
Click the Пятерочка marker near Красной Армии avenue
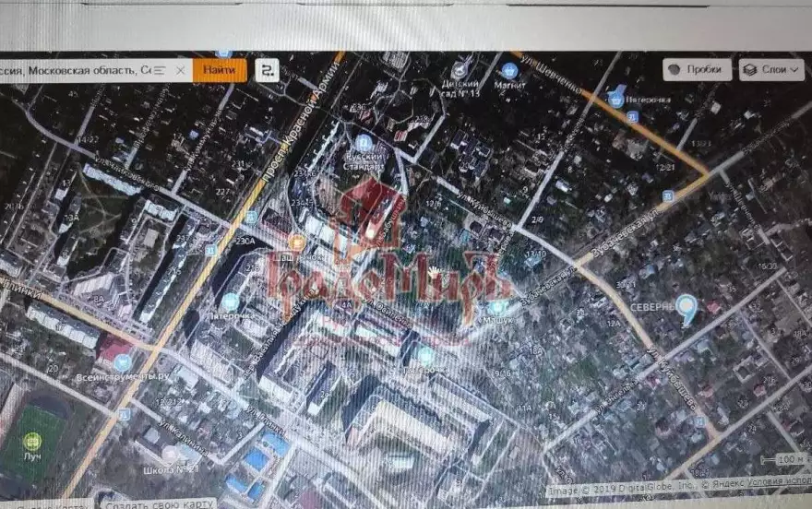(230, 302)
